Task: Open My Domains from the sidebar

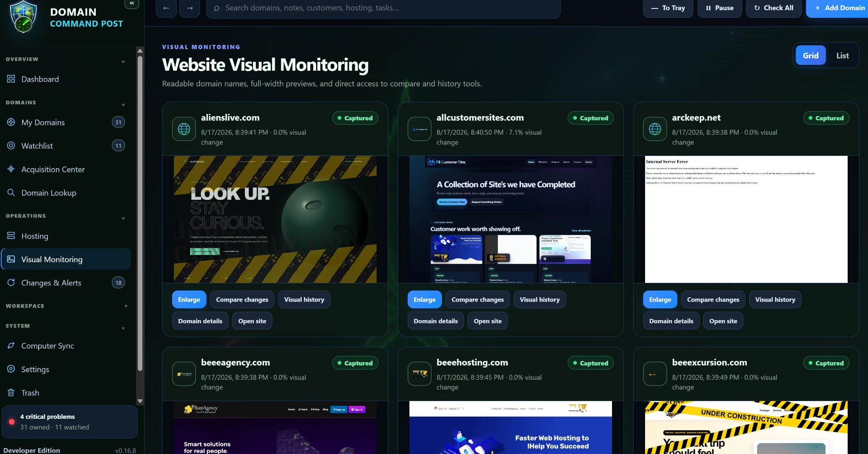Action: click(66, 122)
